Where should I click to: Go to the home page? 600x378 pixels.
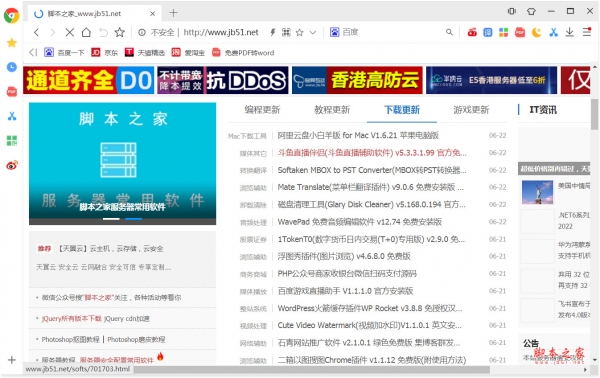tap(86, 33)
